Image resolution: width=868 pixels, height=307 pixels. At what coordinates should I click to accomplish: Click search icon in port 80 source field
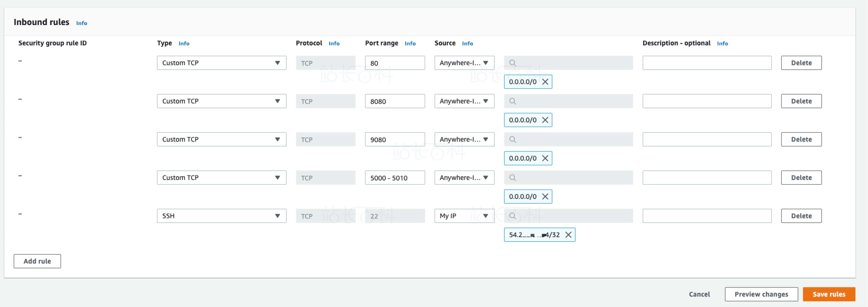coord(513,63)
